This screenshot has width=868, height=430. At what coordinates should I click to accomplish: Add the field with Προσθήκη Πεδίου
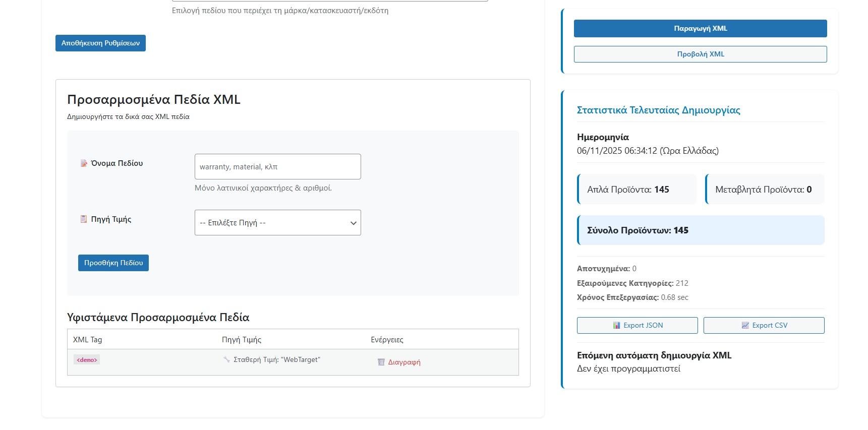(x=113, y=263)
